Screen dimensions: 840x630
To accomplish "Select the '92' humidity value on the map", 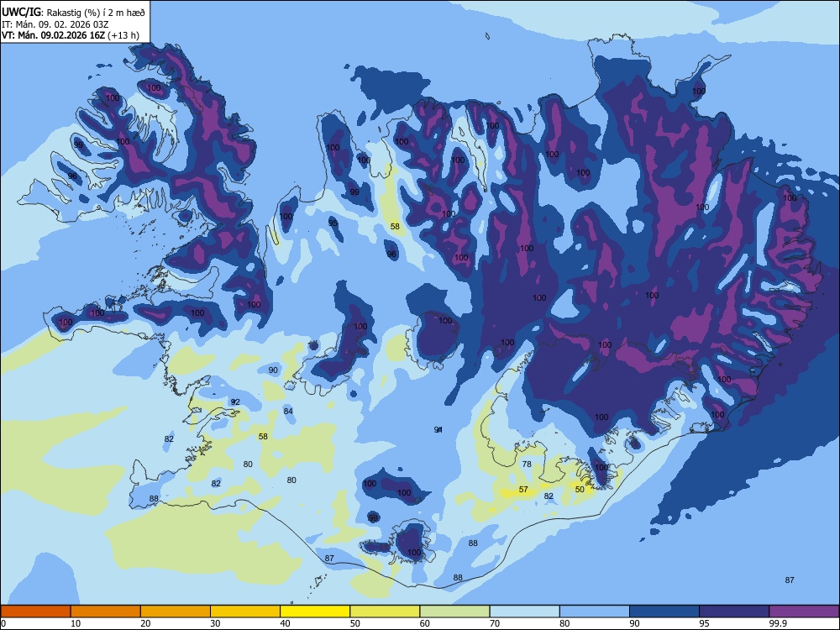I will tap(235, 402).
